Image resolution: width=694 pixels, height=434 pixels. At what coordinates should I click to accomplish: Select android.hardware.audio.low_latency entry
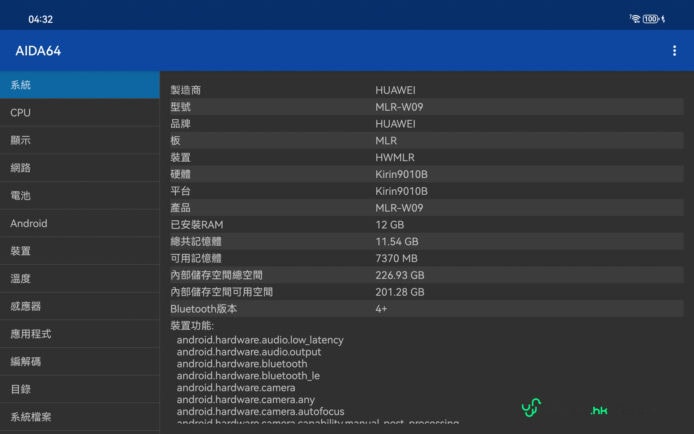(x=260, y=340)
